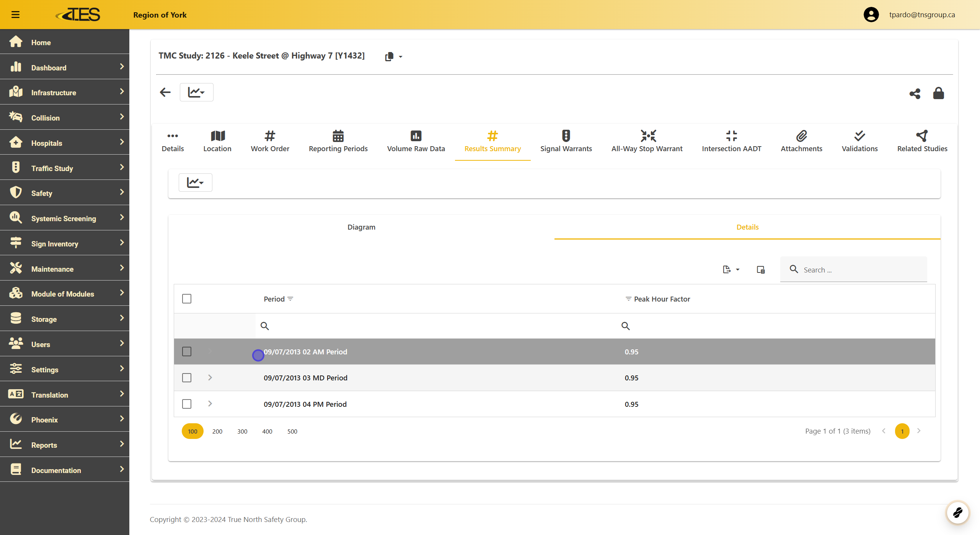Switch to the Diagram tab
Viewport: 980px width, 535px height.
tap(361, 227)
